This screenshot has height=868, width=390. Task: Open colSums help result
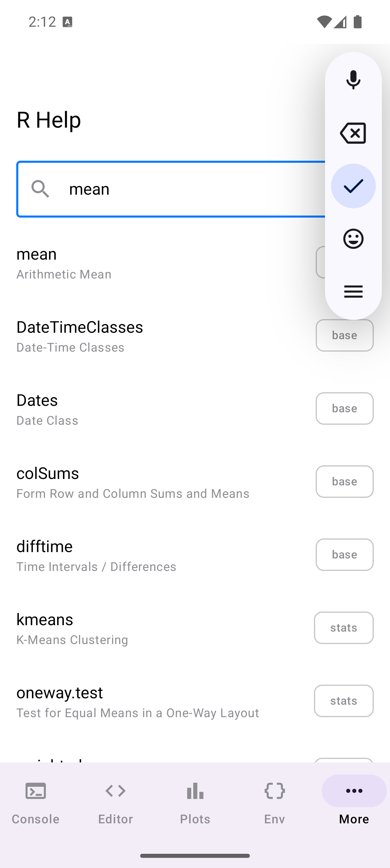click(x=135, y=482)
